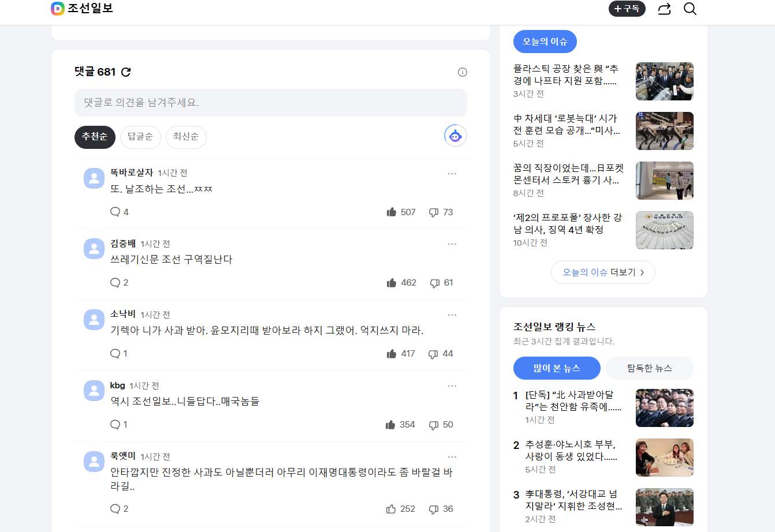775x532 pixels.
Task: Open ranking 2 article about 추성훈·야노시호 부부
Action: pos(571,451)
